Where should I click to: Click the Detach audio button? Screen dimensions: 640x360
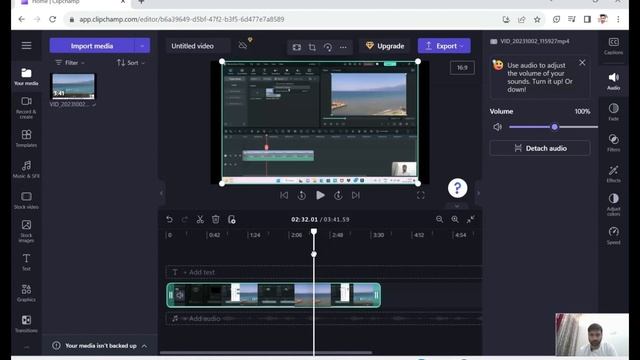[540, 148]
